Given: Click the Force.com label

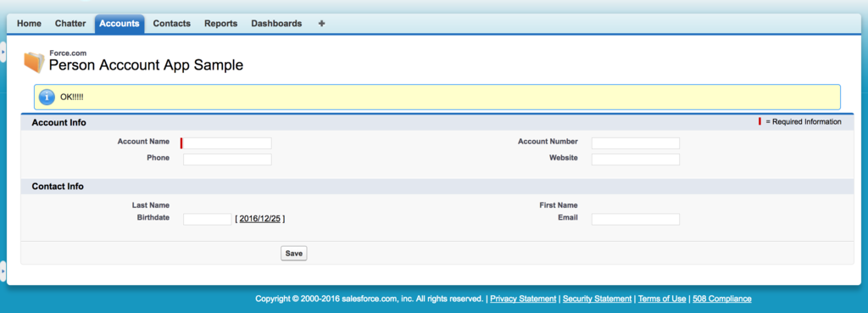Looking at the screenshot, I should 68,53.
